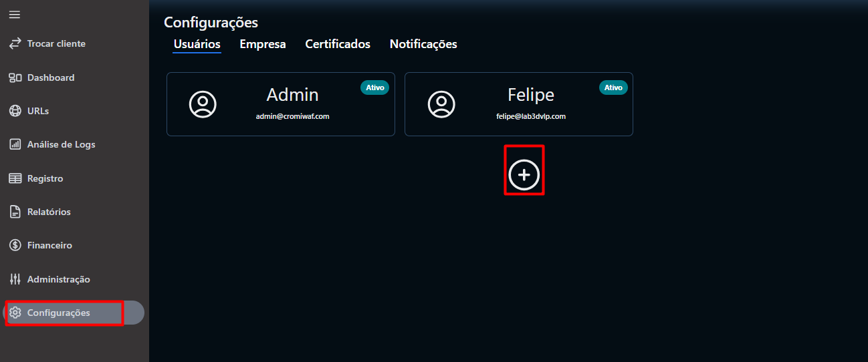This screenshot has height=362, width=868.
Task: Click the Dashboard icon in sidebar
Action: click(15, 77)
